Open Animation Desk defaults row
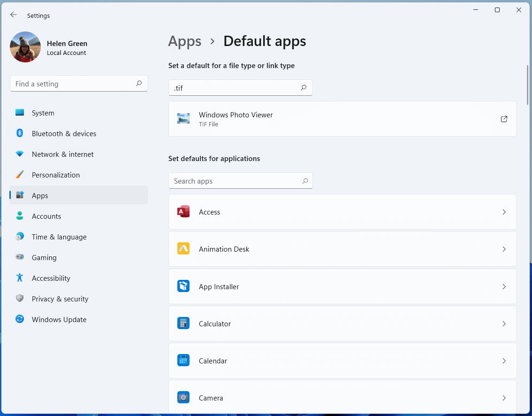 342,249
